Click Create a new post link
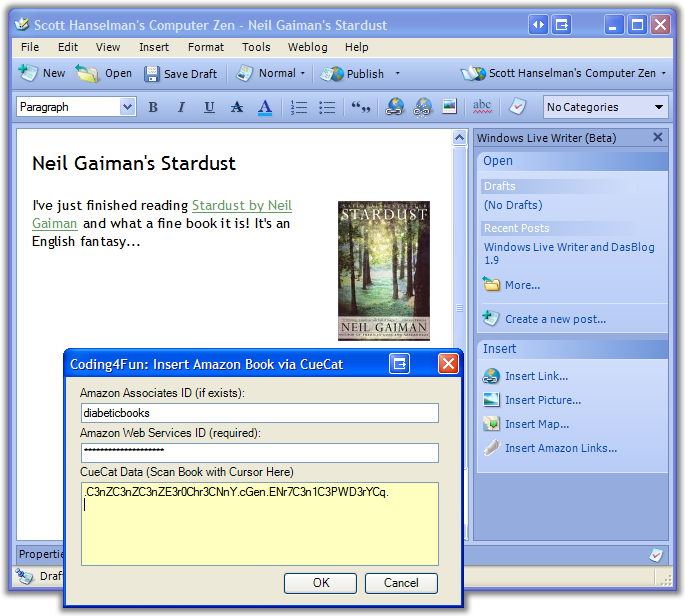685x616 pixels. (x=555, y=319)
